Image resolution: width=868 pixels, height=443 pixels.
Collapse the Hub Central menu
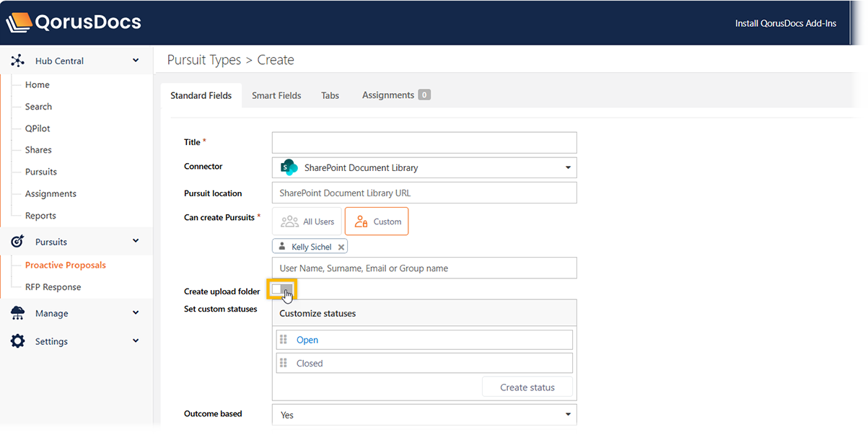[x=136, y=61]
